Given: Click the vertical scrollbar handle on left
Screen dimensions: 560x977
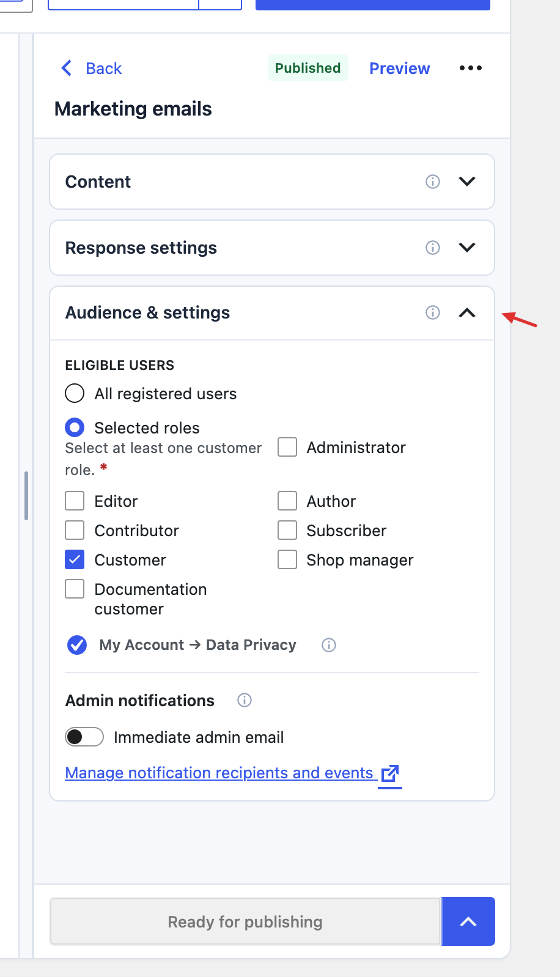Looking at the screenshot, I should pos(26,495).
